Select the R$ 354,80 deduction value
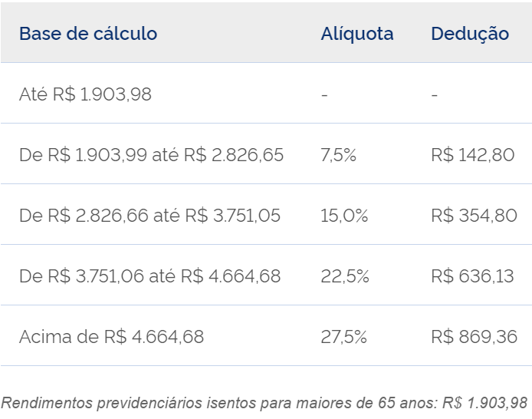Screen dimensions: 532x419 click(x=474, y=216)
